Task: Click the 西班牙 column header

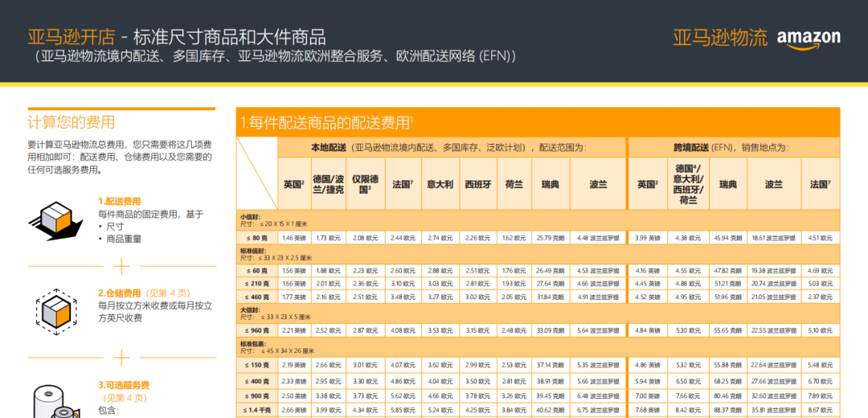Action: point(477,184)
